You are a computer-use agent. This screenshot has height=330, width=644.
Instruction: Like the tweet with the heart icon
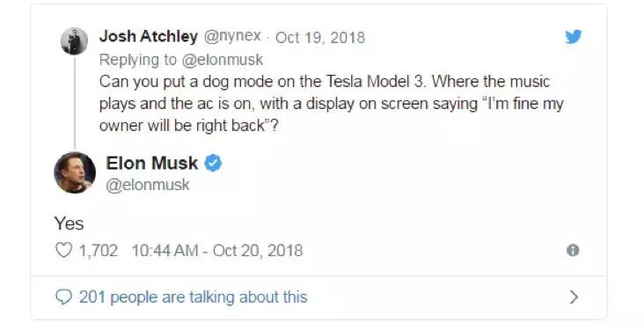(x=63, y=250)
